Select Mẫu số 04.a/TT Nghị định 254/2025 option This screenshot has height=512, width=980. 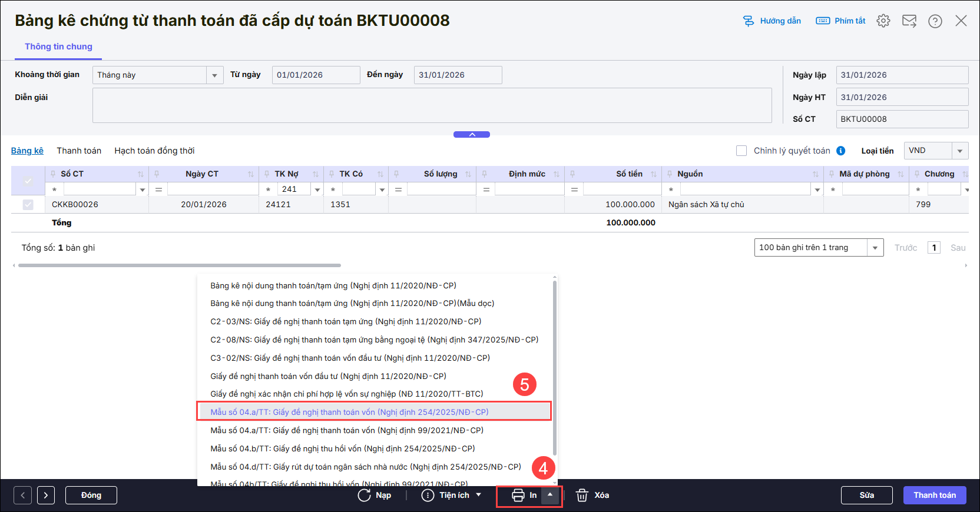click(349, 412)
